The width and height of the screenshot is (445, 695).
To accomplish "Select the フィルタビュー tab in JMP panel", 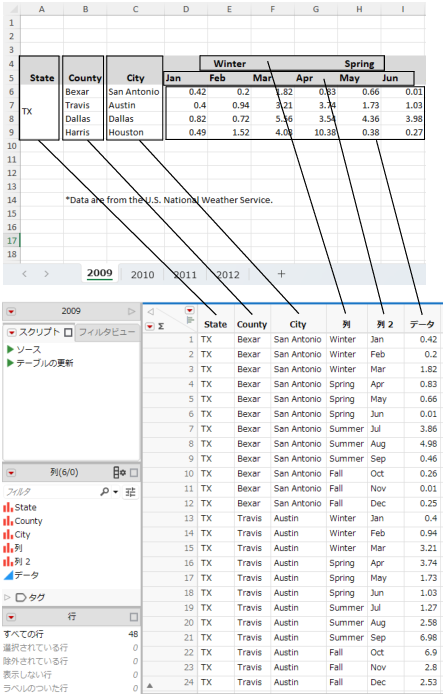I will coord(107,332).
